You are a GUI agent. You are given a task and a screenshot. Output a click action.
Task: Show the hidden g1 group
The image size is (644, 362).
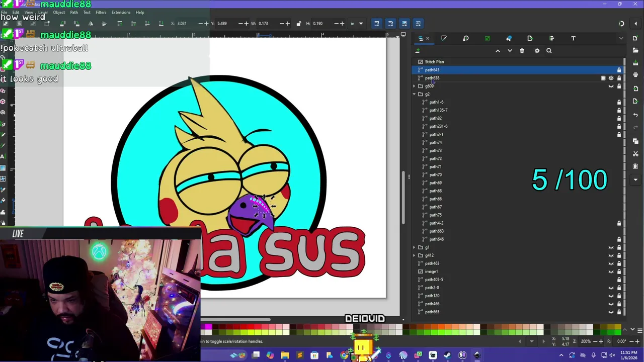click(x=611, y=247)
